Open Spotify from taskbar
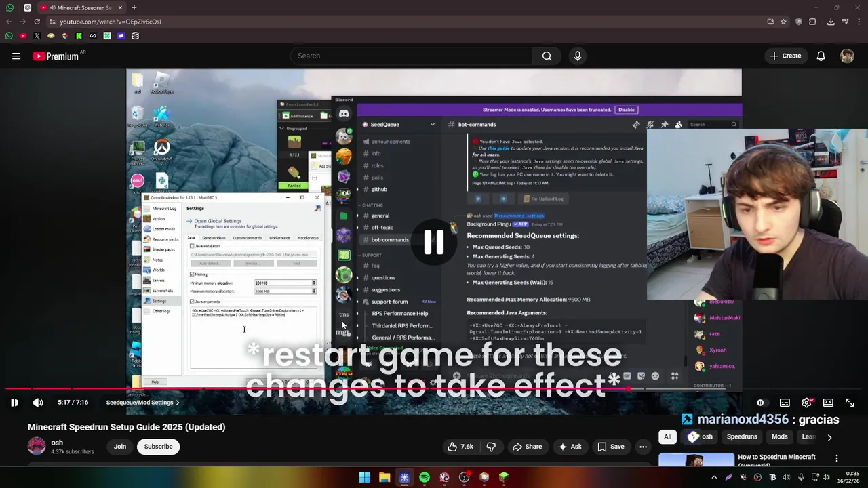Image resolution: width=868 pixels, height=488 pixels. tap(425, 477)
